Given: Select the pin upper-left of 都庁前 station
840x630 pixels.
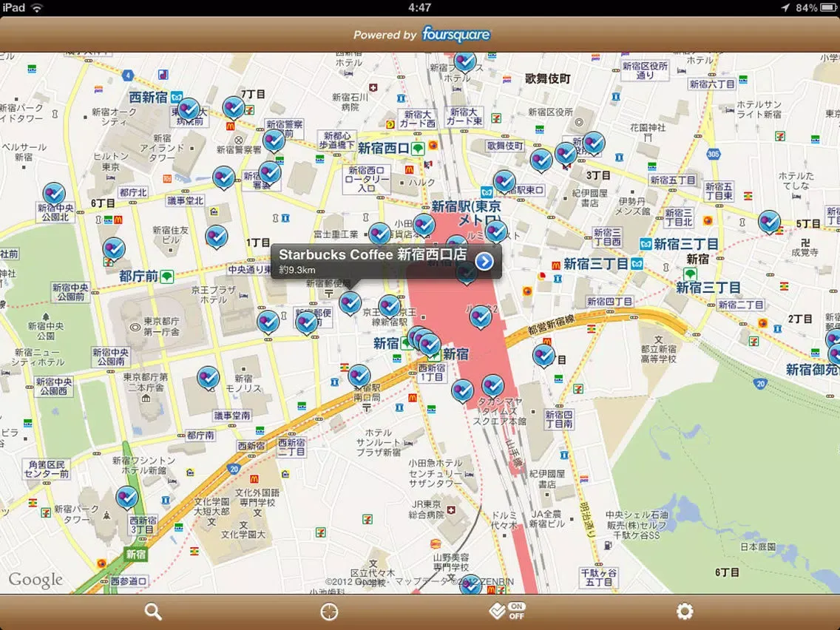Looking at the screenshot, I should click(113, 249).
